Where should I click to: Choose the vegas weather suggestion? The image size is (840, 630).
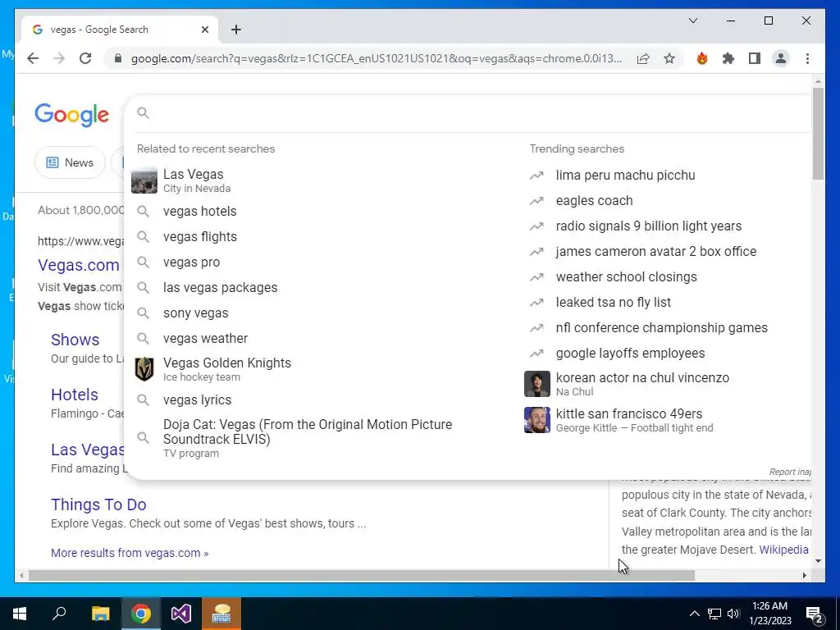(321, 338)
